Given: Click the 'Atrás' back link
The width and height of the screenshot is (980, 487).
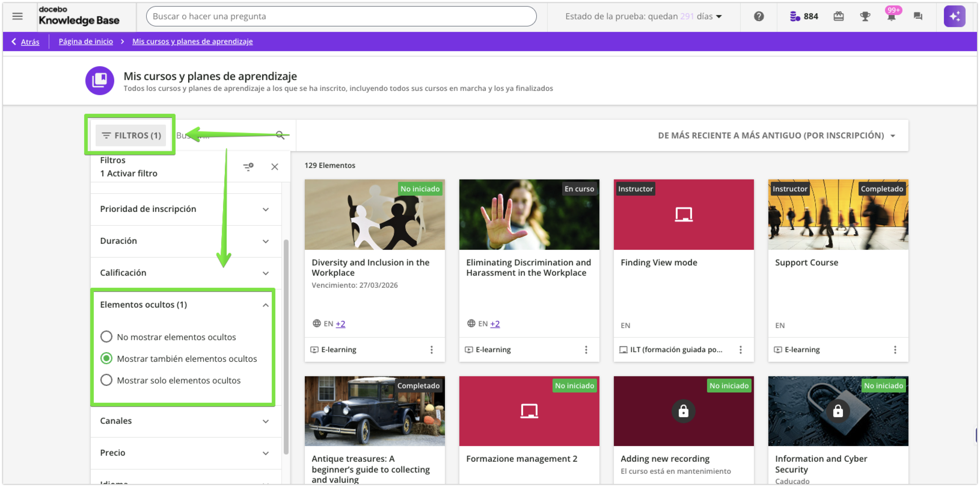Looking at the screenshot, I should [30, 42].
